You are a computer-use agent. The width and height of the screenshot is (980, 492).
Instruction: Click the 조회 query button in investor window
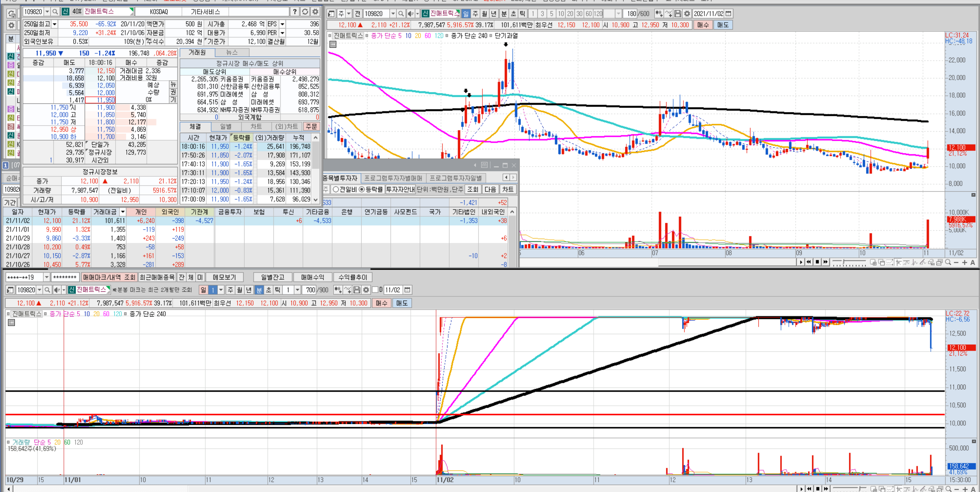473,189
